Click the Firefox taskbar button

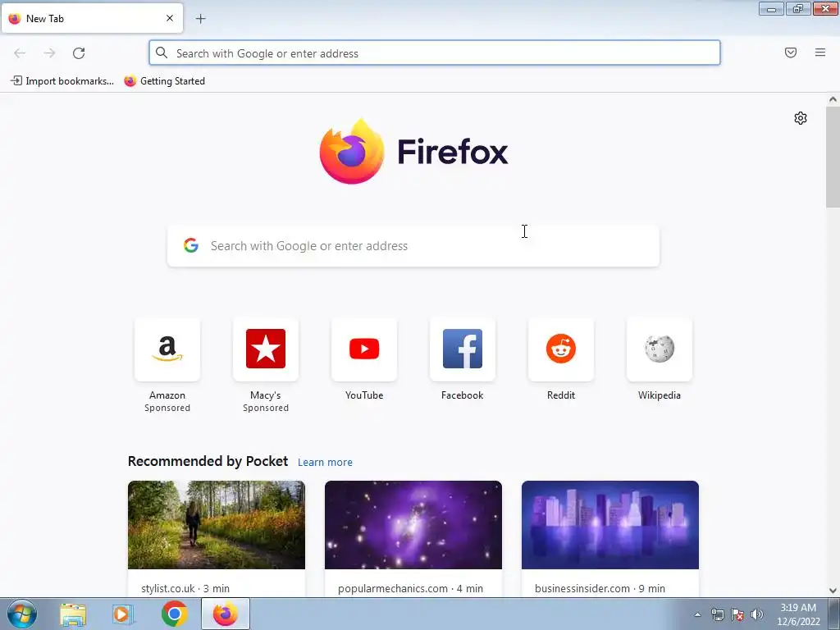point(226,614)
